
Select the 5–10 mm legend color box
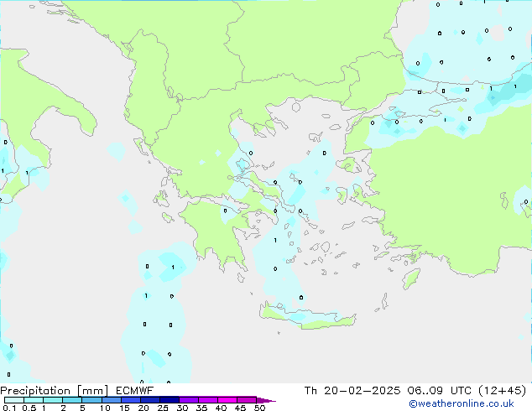(91, 400)
